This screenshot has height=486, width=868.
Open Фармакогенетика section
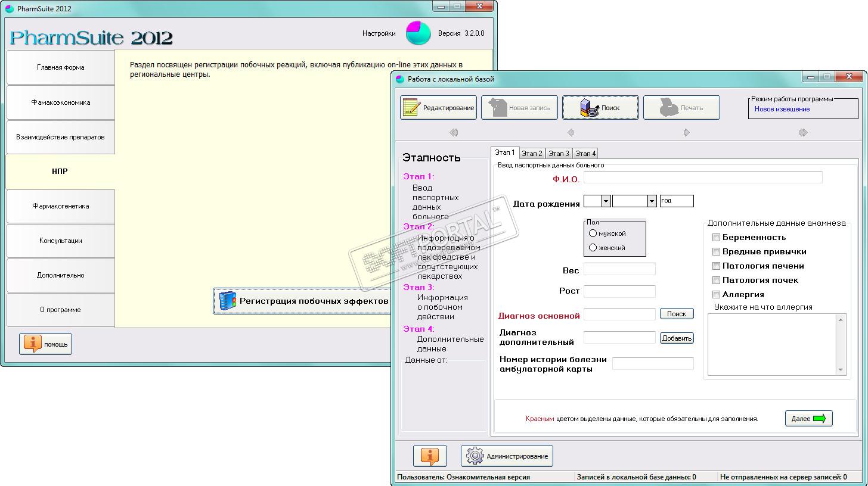(x=61, y=206)
